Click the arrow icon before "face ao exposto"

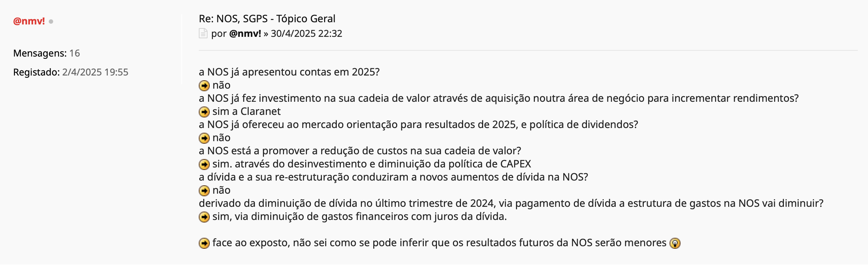pos(204,243)
